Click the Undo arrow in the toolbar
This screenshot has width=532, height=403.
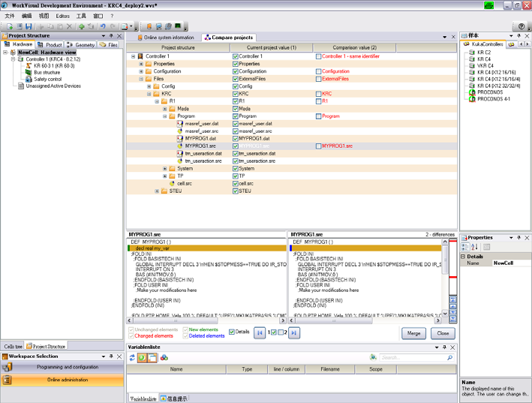[x=103, y=27]
